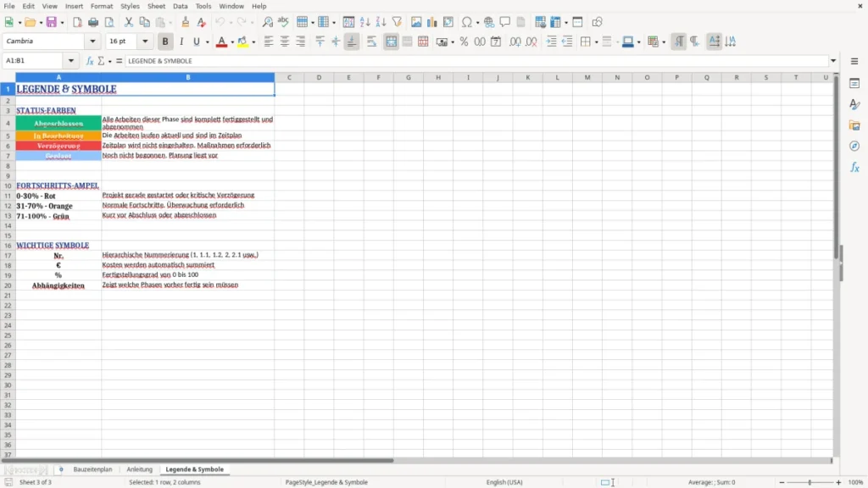Screen dimensions: 868x488
Task: Open sidebar Functions fx icon
Action: [854, 167]
